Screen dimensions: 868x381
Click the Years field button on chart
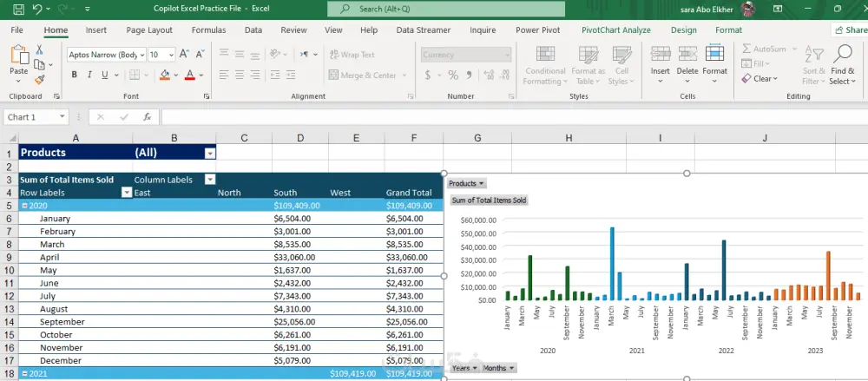click(x=464, y=368)
